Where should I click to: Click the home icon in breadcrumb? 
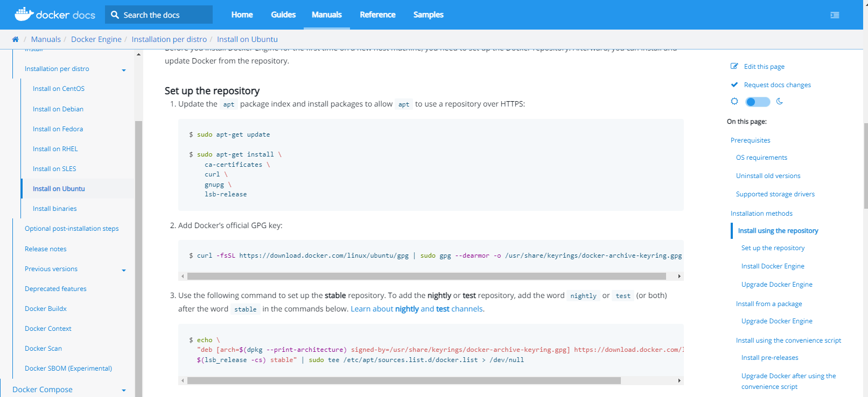click(15, 39)
